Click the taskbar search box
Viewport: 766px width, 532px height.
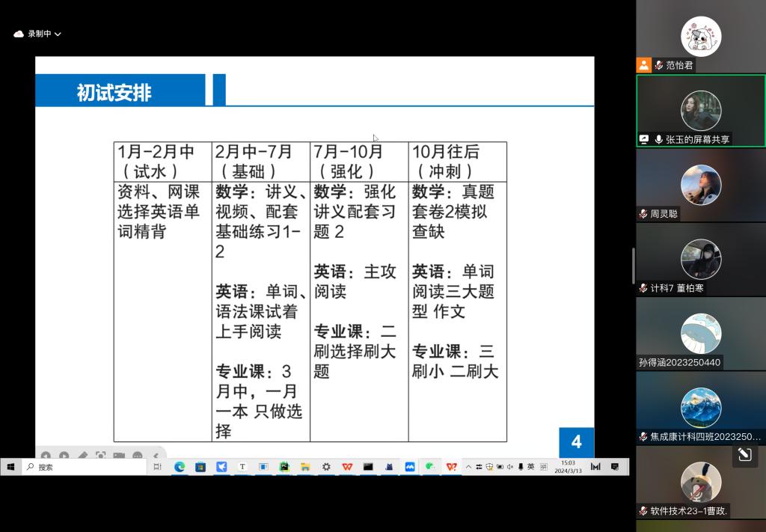click(82, 467)
